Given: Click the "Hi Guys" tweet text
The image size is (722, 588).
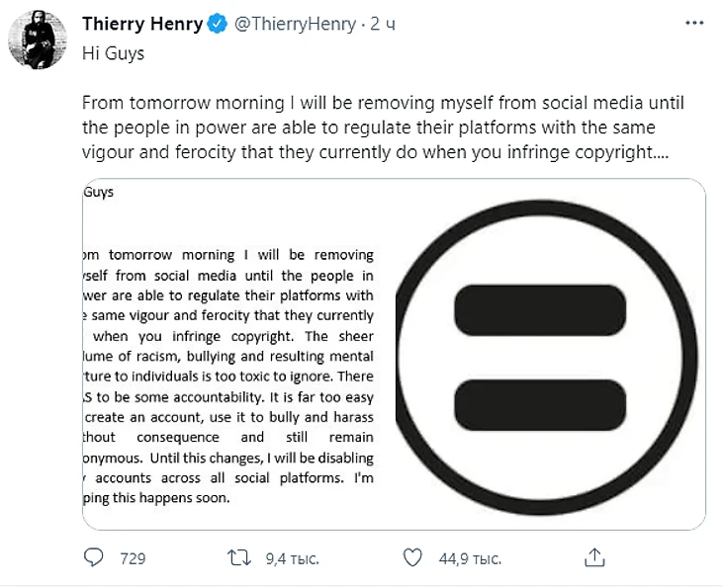Looking at the screenshot, I should (113, 53).
